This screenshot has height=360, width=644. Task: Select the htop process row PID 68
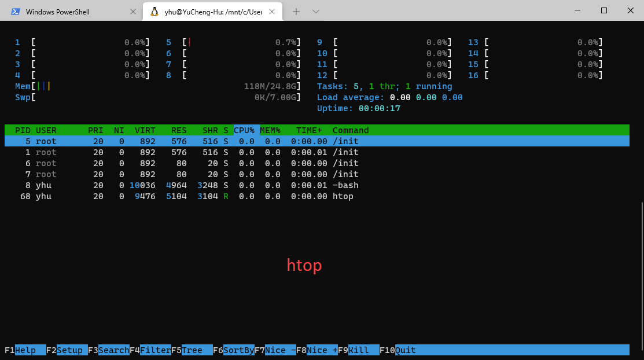tap(317, 196)
